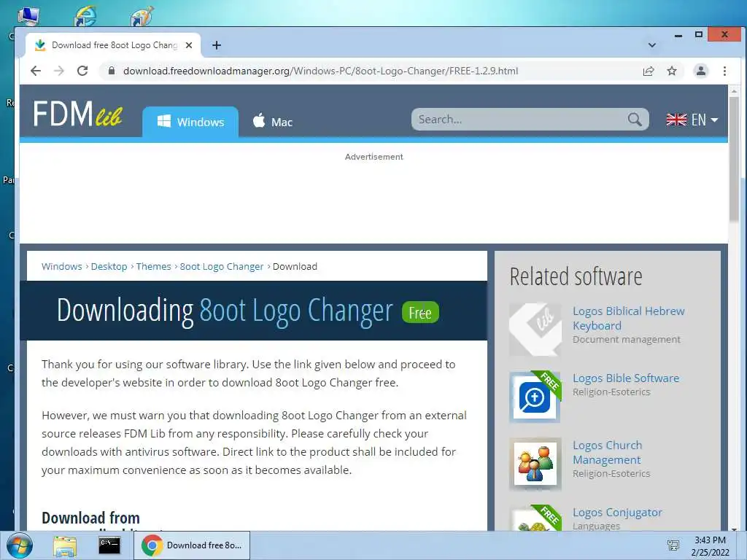Viewport: 747px width, 560px height.
Task: Open the command prompt taskbar icon
Action: click(x=109, y=545)
